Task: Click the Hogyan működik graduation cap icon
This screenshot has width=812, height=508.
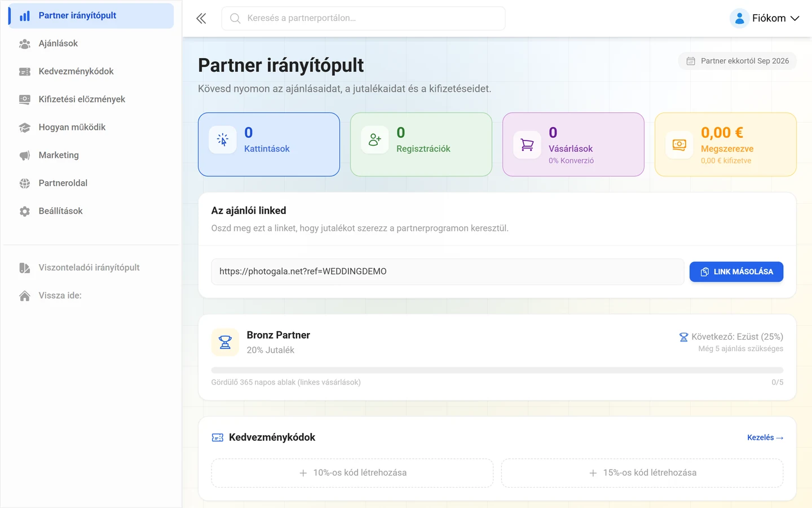Action: click(x=25, y=128)
